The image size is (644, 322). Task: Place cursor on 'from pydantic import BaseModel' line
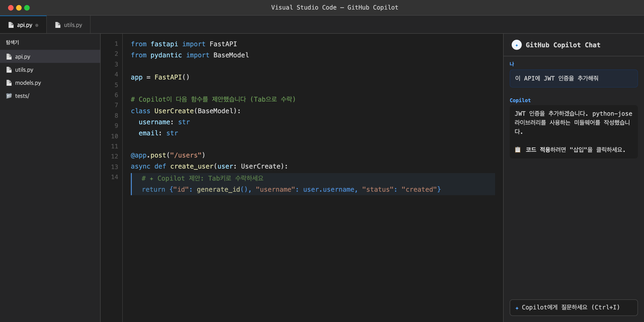coord(190,55)
